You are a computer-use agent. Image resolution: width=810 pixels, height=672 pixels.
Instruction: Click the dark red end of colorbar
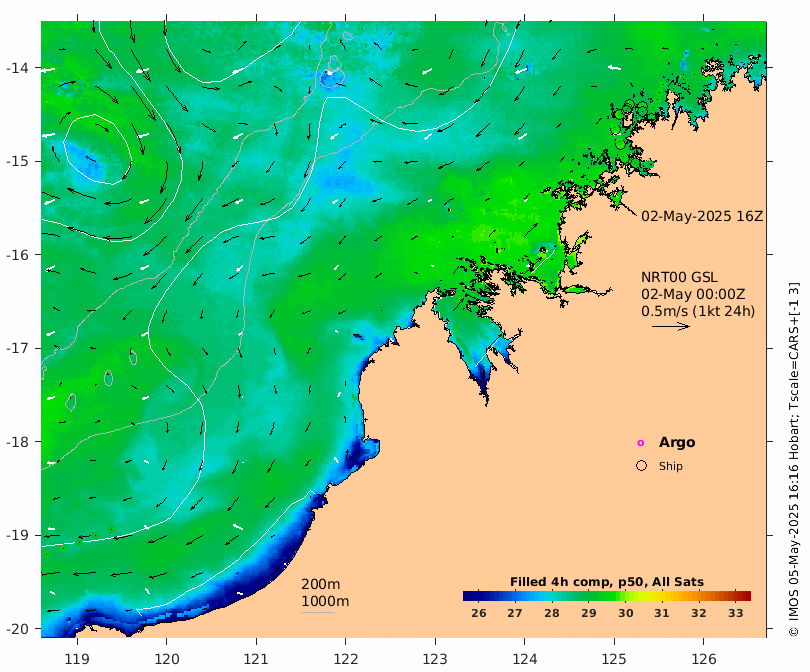point(746,596)
